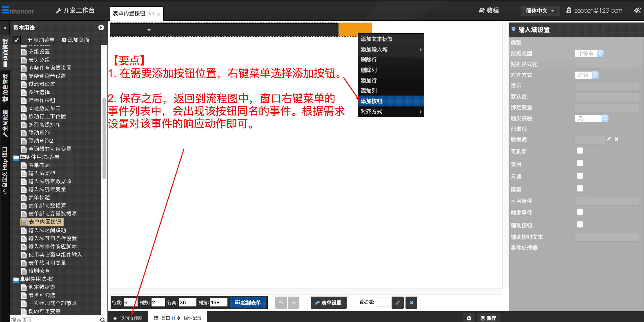This screenshot has width=644, height=322.
Task: Click the X icon beside bottom 数据源
Action: coord(411,302)
